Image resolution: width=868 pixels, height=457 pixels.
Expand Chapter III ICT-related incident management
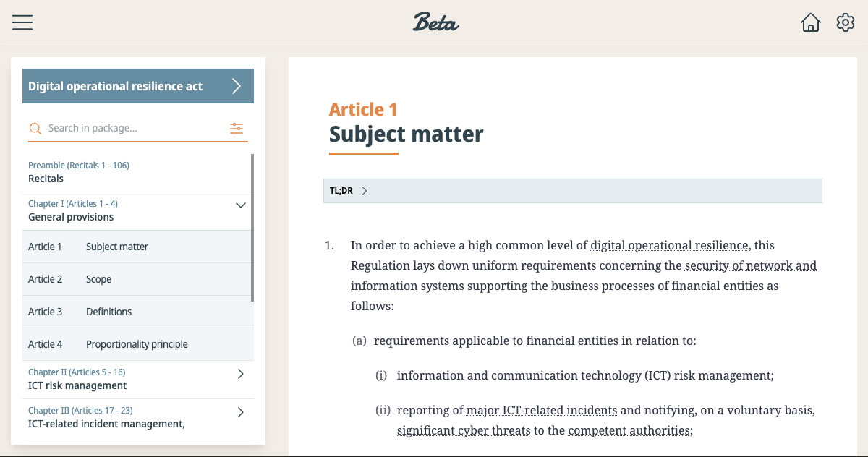click(241, 412)
